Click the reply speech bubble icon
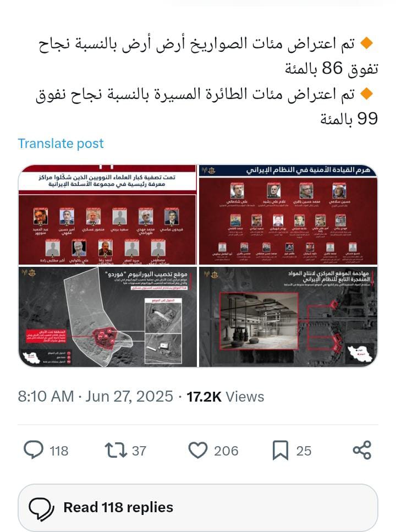Image resolution: width=396 pixels, height=532 pixels. pyautogui.click(x=33, y=450)
